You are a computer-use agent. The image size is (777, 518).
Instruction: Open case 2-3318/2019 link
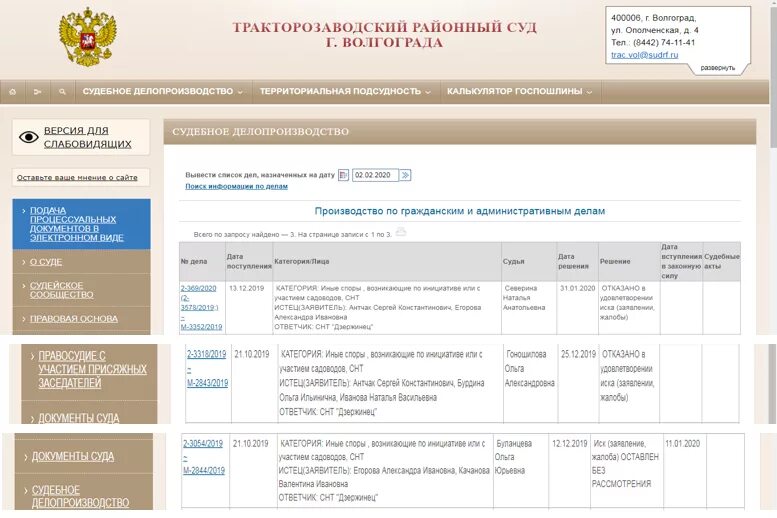click(x=207, y=354)
